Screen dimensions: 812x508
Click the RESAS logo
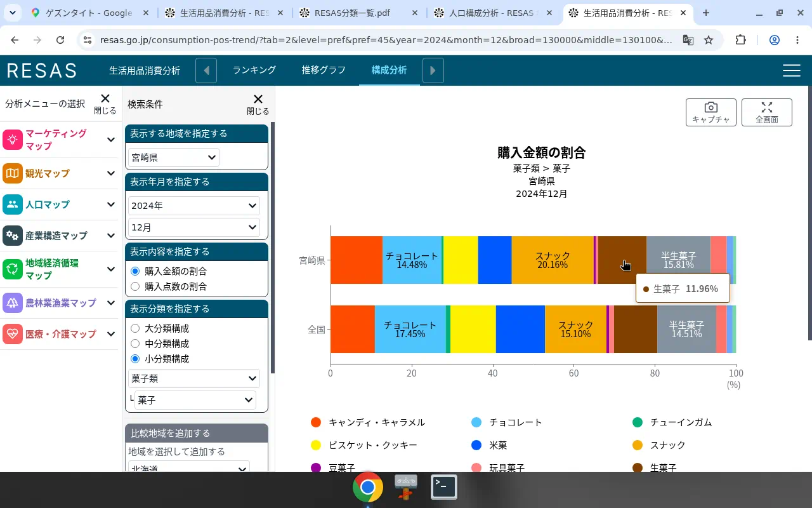[42, 70]
